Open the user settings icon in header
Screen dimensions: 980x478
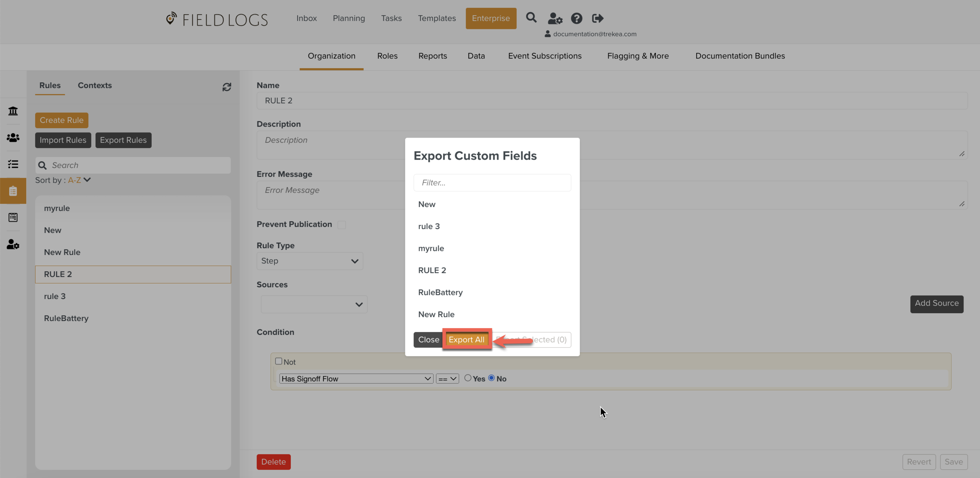pyautogui.click(x=555, y=18)
